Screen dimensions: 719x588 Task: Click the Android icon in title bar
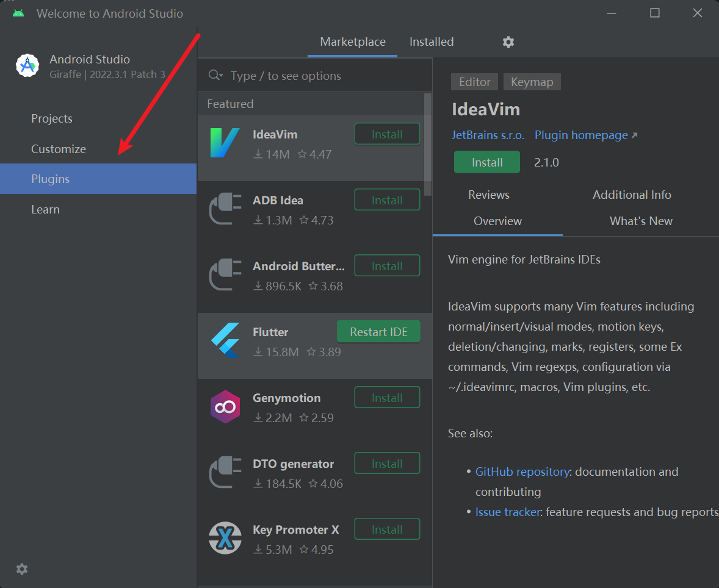tap(18, 13)
